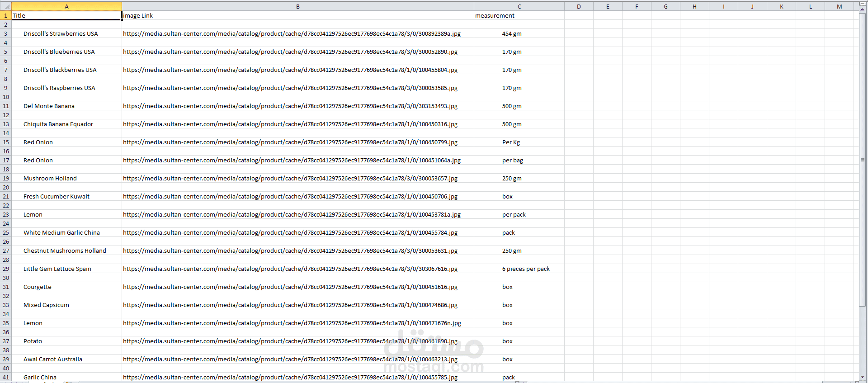
Task: Select the 'Lemon' cell in row 23
Action: click(66, 214)
